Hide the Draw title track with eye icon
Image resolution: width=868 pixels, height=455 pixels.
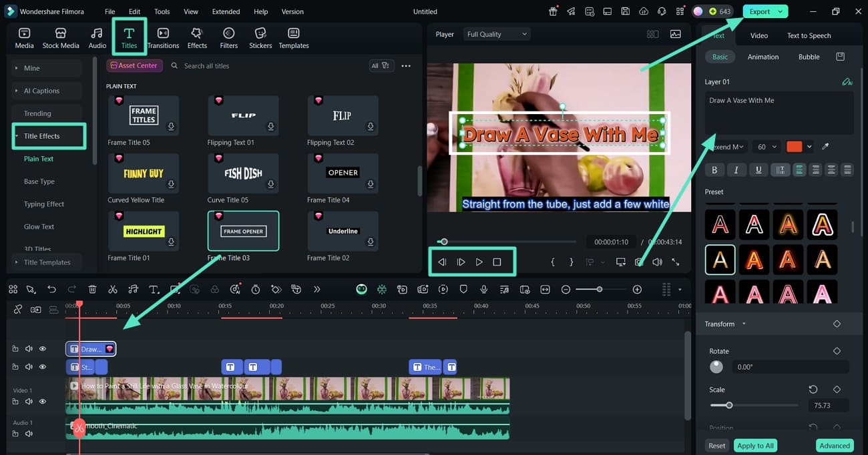pyautogui.click(x=43, y=348)
